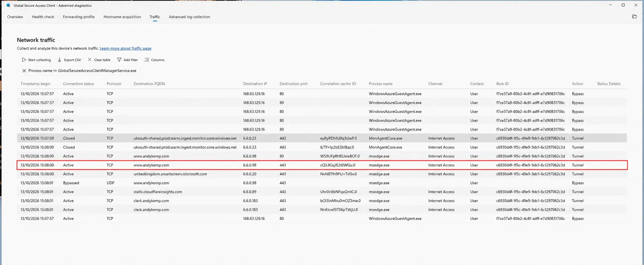644x265 pixels.
Task: Click the Columns button label
Action: point(158,60)
